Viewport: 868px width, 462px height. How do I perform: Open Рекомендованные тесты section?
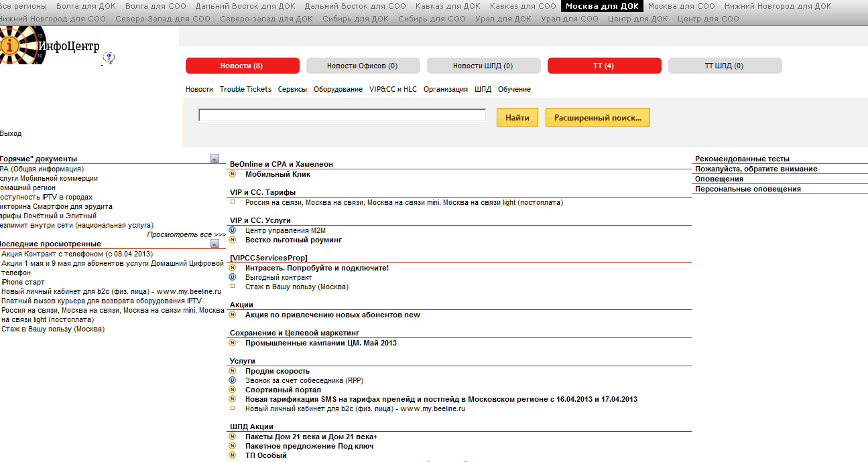(x=742, y=159)
